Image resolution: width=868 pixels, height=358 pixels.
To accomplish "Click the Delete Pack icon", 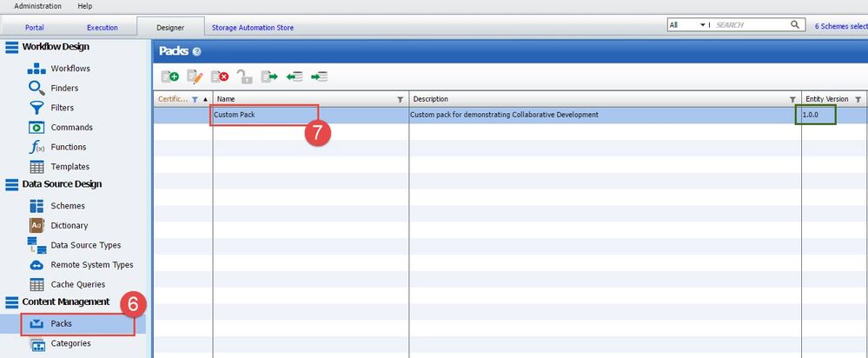I will 220,76.
